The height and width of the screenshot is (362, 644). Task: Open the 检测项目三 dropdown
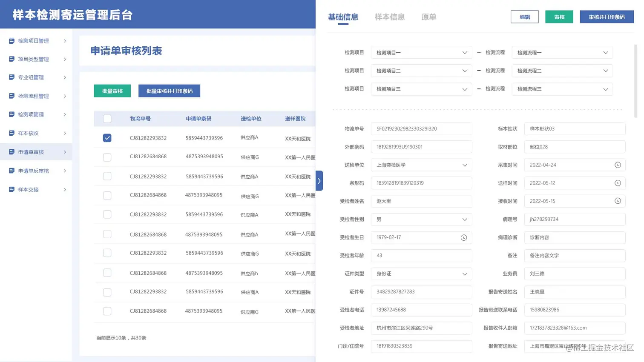tap(421, 89)
